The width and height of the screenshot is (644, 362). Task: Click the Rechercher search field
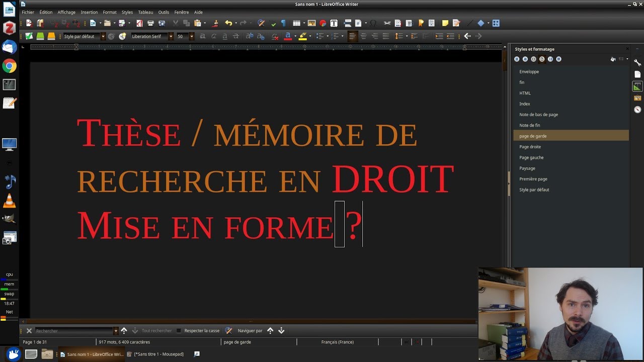click(74, 331)
